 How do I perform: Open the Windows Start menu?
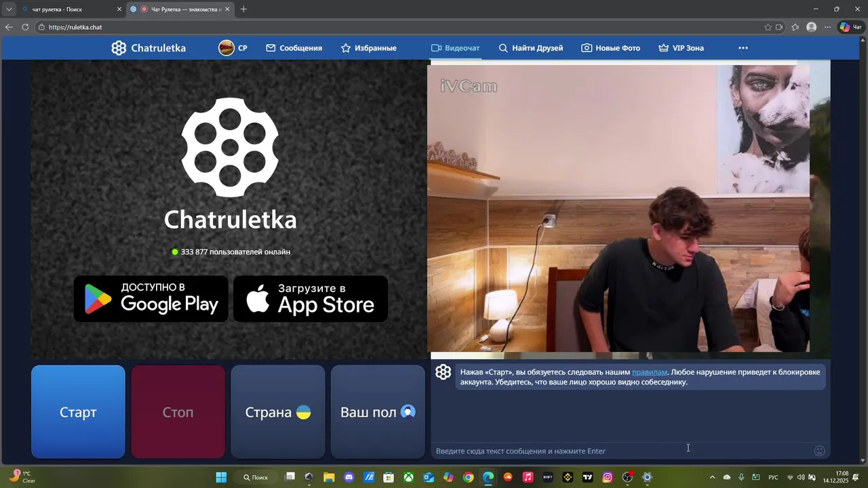tap(221, 477)
